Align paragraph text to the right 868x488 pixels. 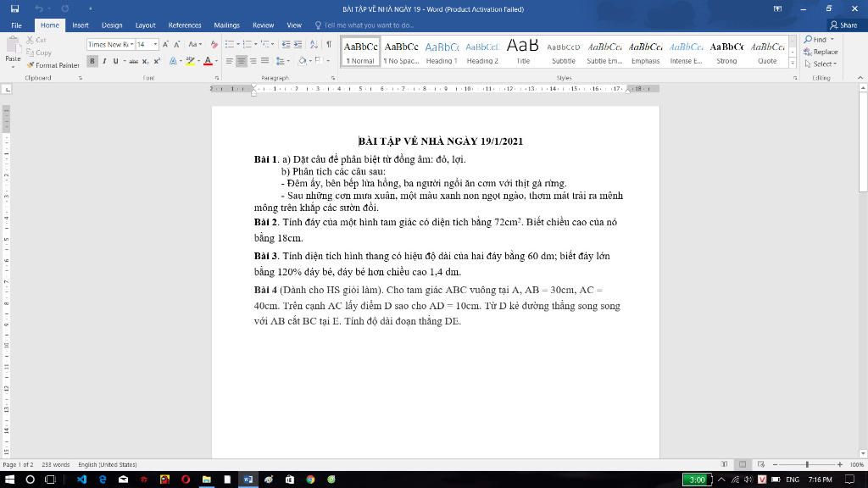[253, 61]
